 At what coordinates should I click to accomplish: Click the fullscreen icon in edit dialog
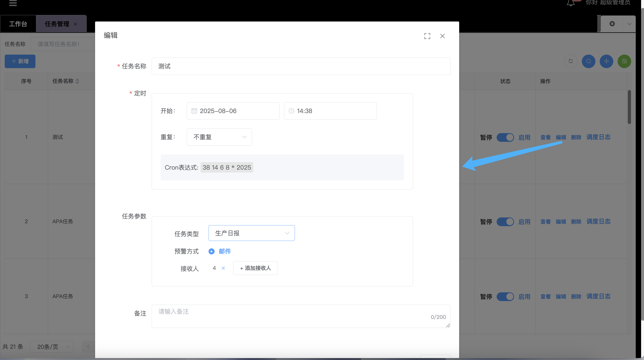point(427,36)
